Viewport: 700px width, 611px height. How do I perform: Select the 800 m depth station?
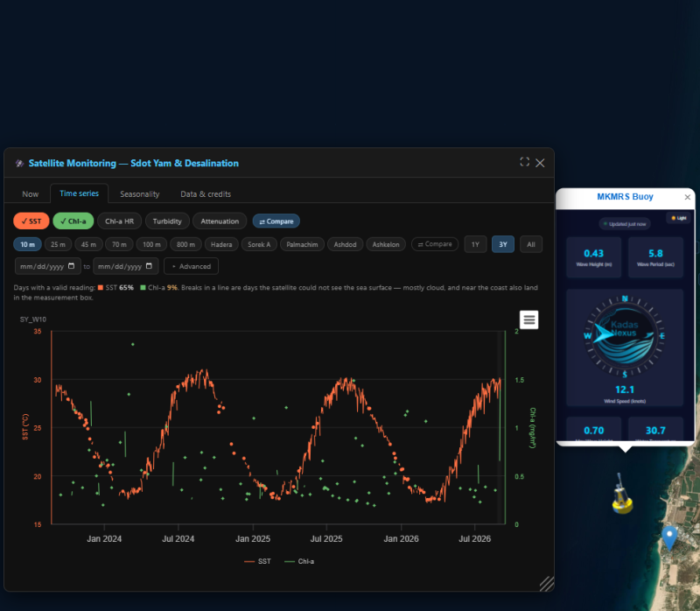coord(185,244)
